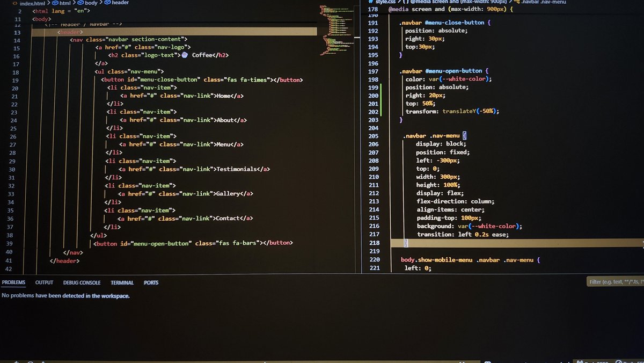Click the 'About' nav-link line

(x=183, y=120)
